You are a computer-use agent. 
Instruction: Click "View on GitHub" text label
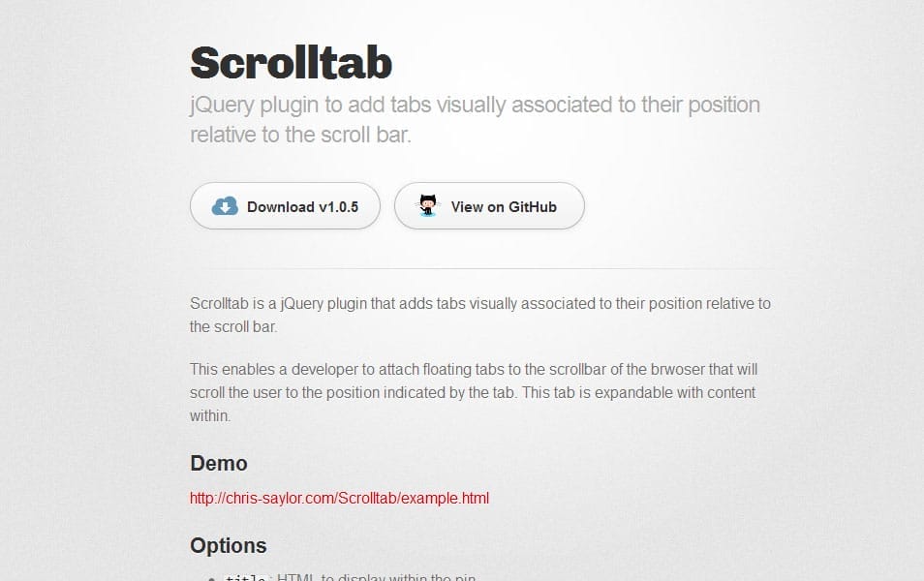[503, 206]
